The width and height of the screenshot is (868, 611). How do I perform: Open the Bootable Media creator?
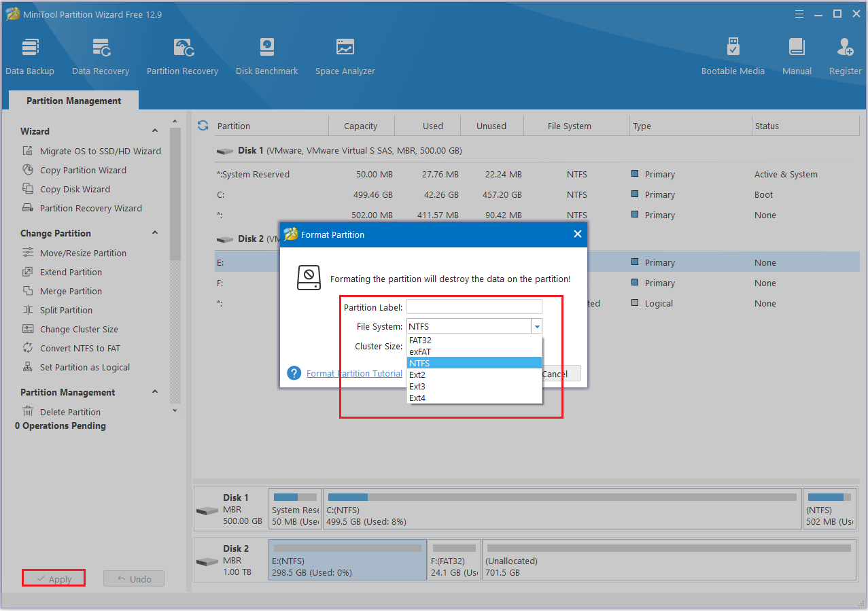tap(733, 54)
